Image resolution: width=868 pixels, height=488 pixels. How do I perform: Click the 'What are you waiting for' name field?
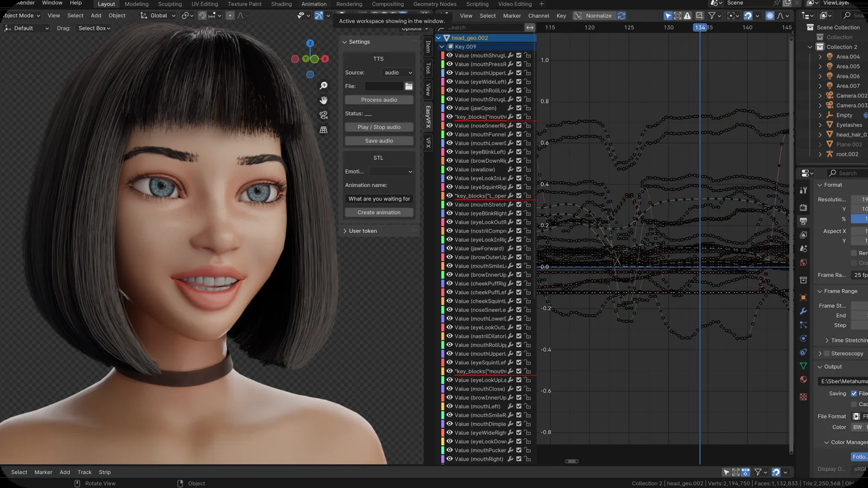(x=379, y=198)
